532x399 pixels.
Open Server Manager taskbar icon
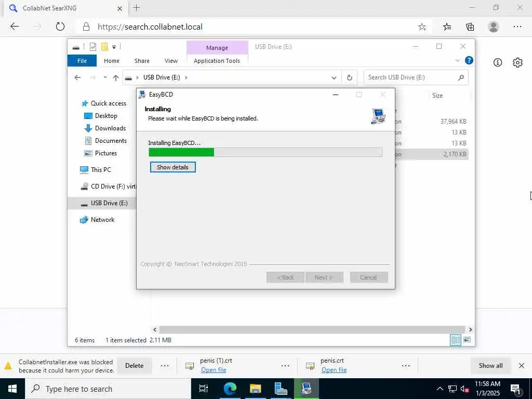(x=281, y=389)
